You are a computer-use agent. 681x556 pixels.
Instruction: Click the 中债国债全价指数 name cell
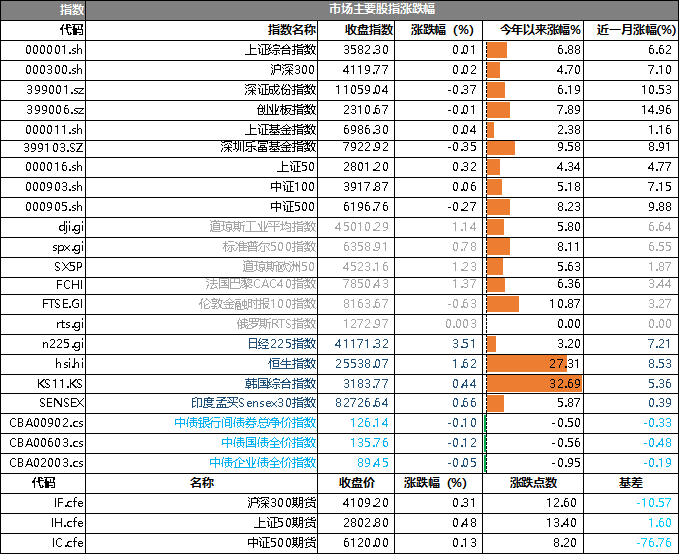pyautogui.click(x=202, y=443)
